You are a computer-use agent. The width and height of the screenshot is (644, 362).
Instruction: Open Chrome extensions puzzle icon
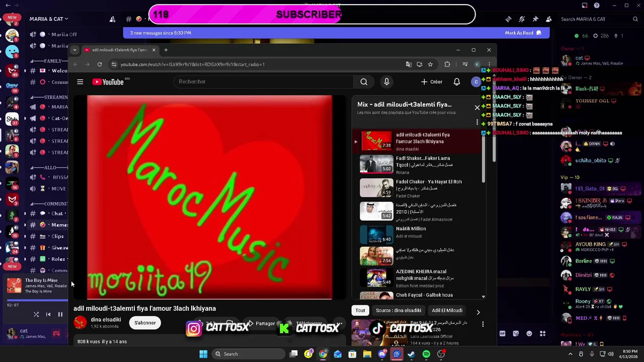click(x=447, y=64)
